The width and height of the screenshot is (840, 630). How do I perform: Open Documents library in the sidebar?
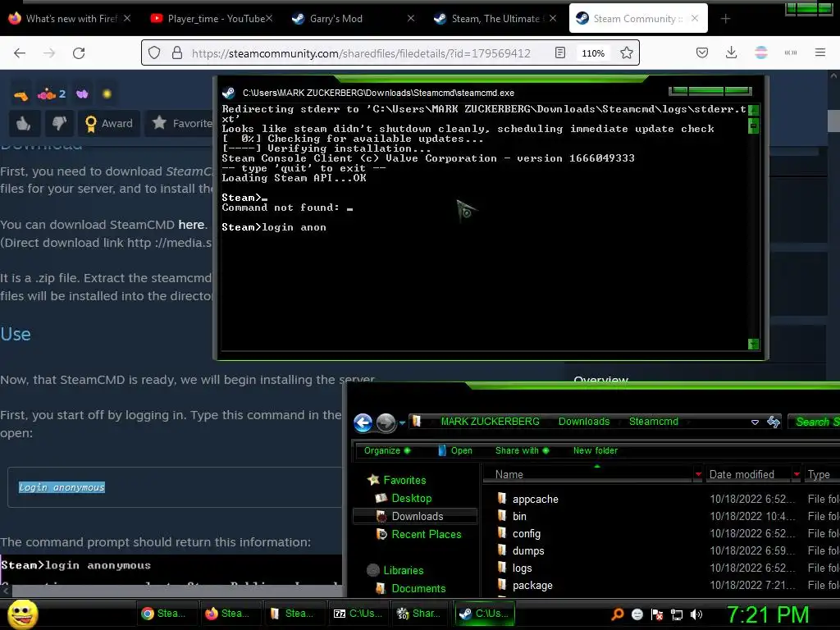(x=418, y=588)
